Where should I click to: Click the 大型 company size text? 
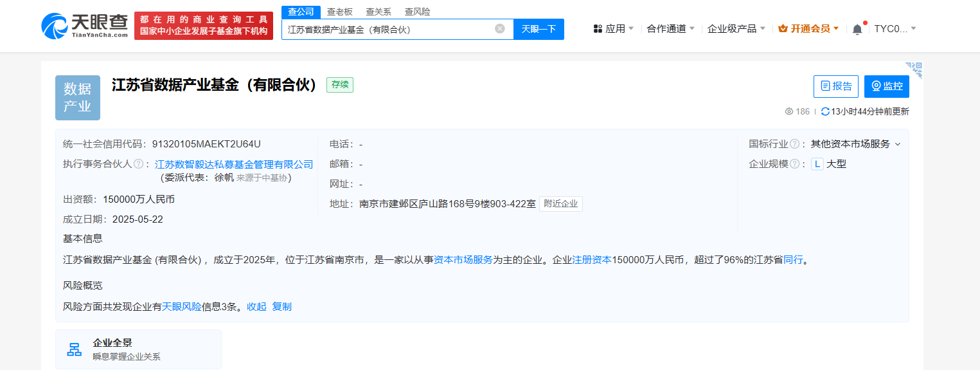(x=837, y=164)
